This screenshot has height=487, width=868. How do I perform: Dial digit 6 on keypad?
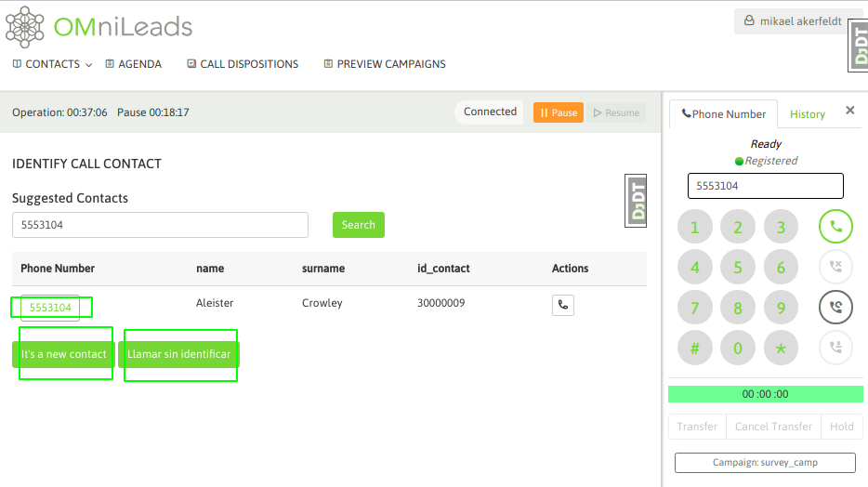781,268
